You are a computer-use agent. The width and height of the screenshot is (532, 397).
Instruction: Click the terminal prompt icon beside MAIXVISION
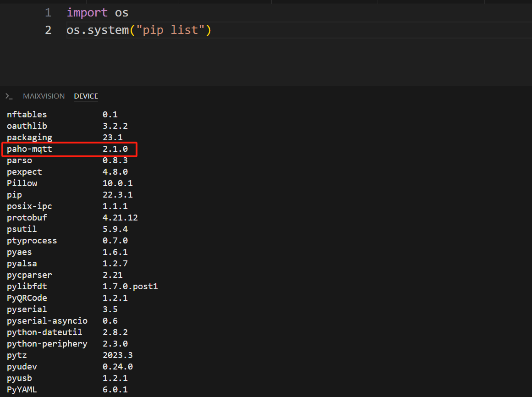tap(9, 96)
